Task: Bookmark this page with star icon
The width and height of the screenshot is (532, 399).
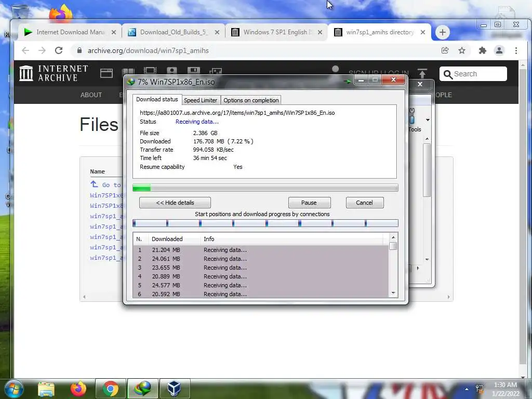Action: point(462,50)
